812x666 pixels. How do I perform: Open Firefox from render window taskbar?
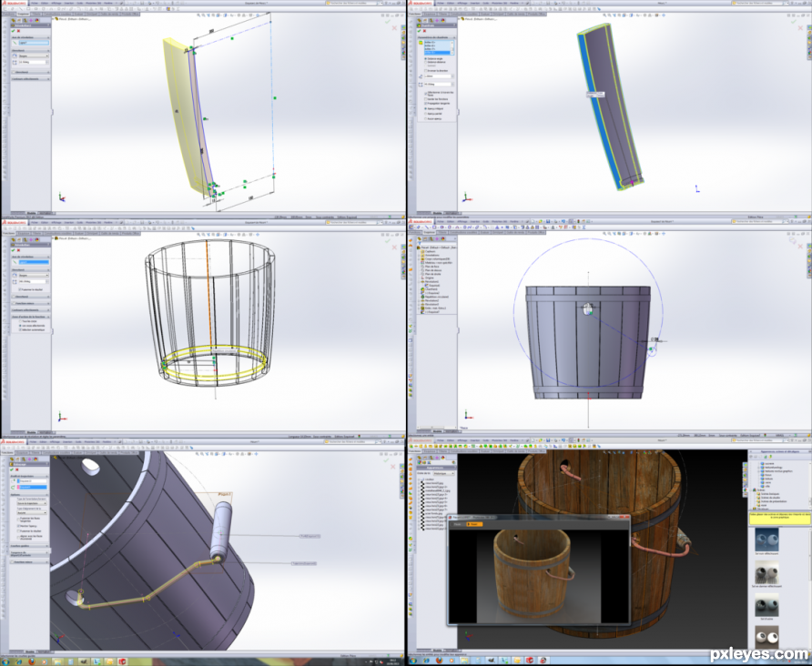tap(439, 661)
